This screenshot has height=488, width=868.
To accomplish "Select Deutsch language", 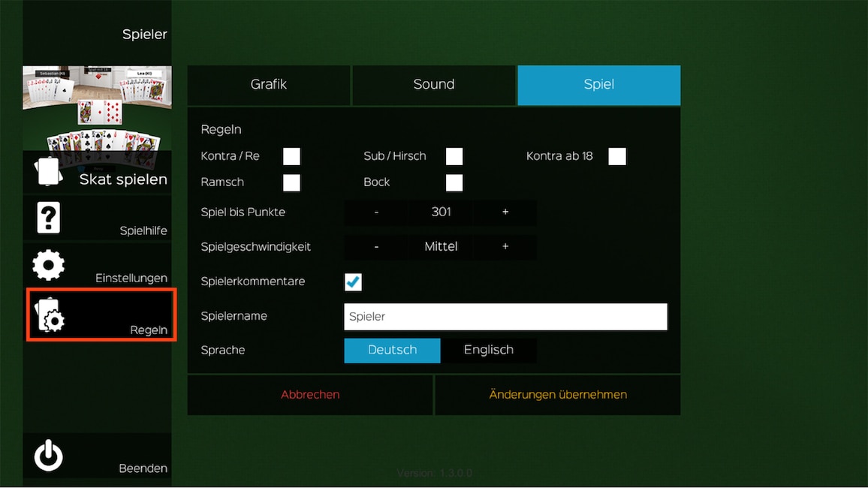I will coord(393,350).
